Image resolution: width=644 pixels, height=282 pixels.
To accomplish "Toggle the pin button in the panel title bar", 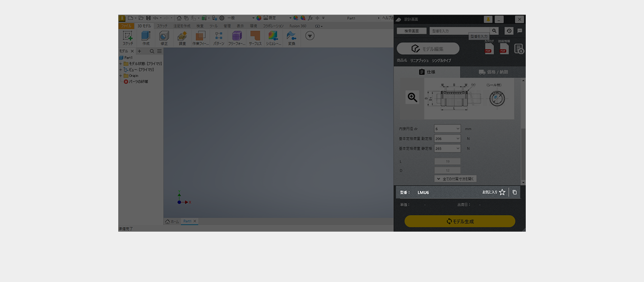I will pos(488,19).
